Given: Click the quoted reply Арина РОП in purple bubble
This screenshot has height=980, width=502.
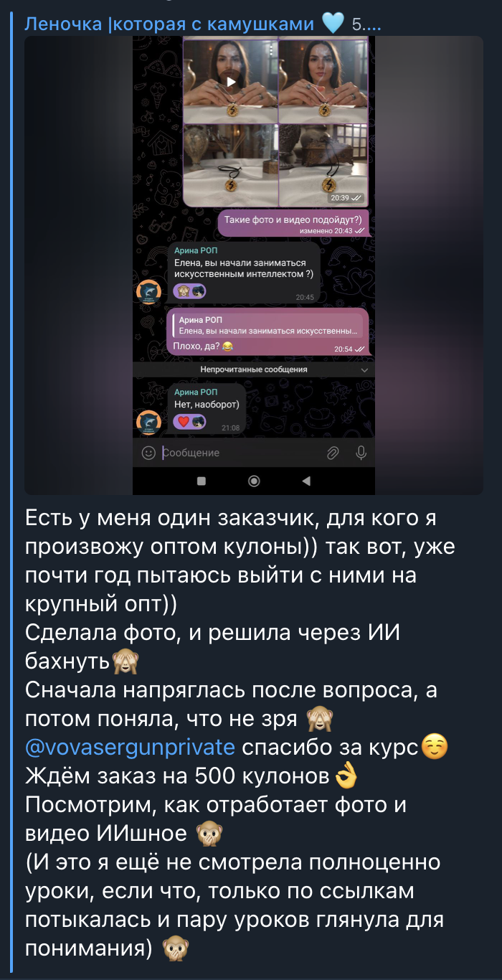Looking at the screenshot, I should (x=268, y=326).
